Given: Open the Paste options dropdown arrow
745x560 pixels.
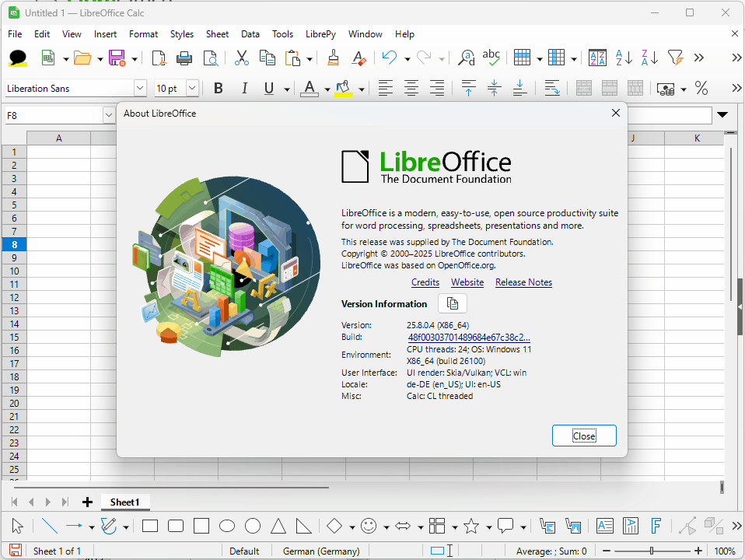Looking at the screenshot, I should tap(310, 59).
